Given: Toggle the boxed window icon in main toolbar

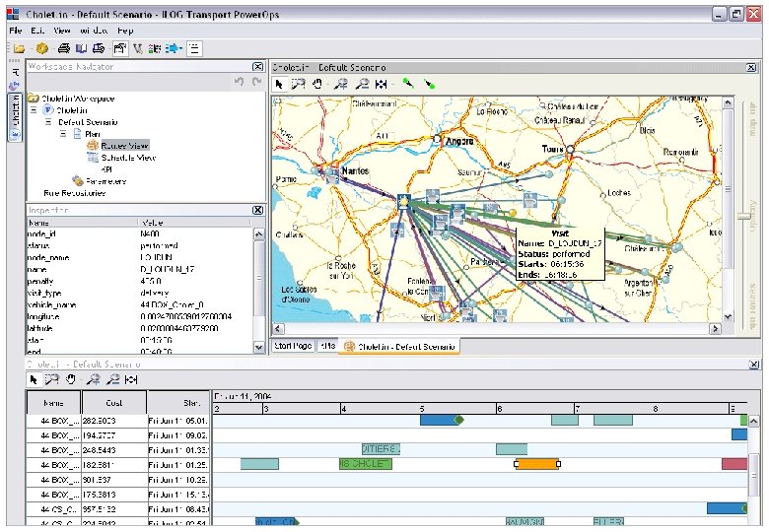Looking at the screenshot, I should (120, 48).
